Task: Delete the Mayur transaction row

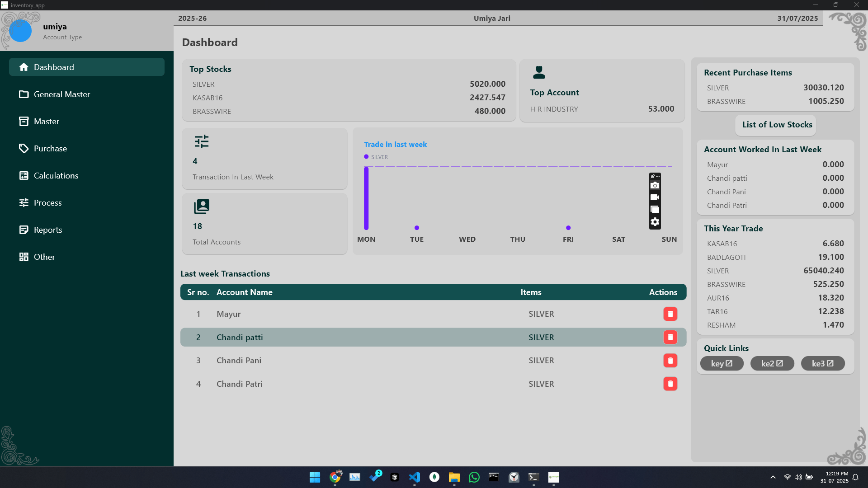Action: pyautogui.click(x=670, y=314)
